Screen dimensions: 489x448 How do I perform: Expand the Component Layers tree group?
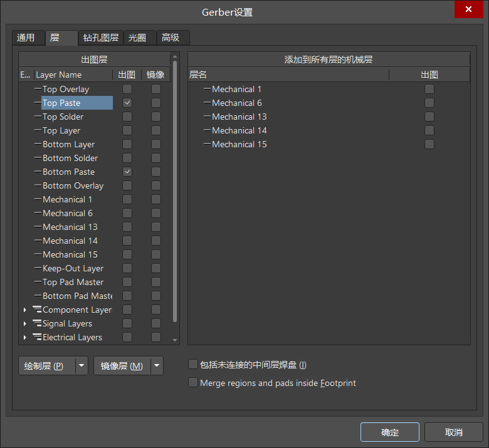pos(25,310)
